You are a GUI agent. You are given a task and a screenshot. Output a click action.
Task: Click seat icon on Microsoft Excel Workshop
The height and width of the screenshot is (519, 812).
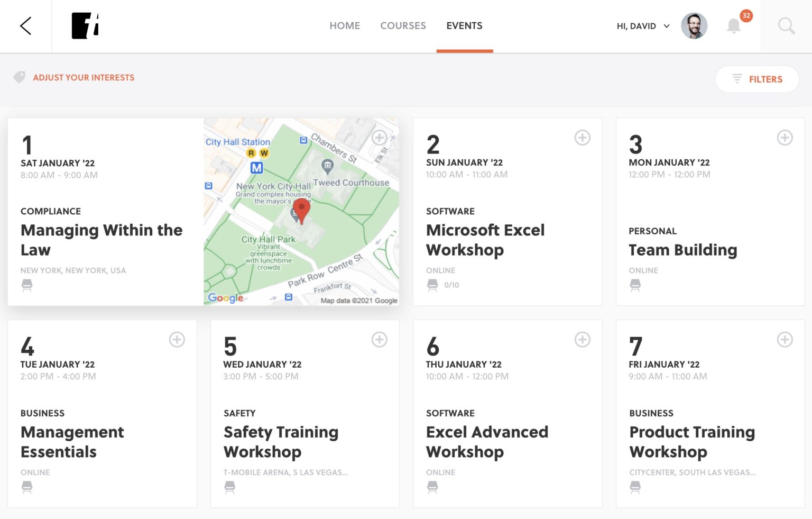click(432, 285)
